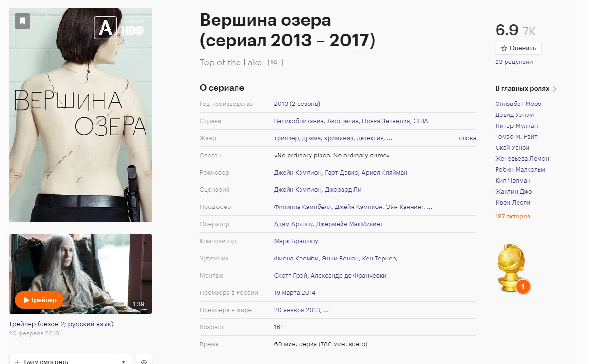This screenshot has height=364, width=590.
Task: Expand the watchlist dropdown arrow
Action: (124, 361)
